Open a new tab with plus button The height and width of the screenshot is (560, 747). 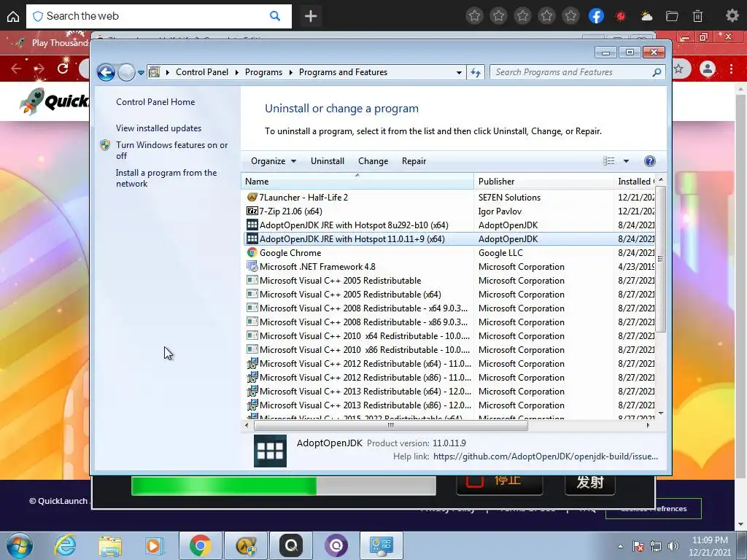click(x=311, y=16)
